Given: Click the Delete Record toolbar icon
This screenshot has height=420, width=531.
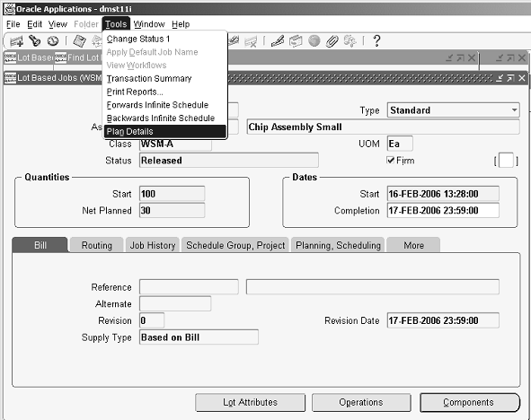Looking at the screenshot, I should coord(252,42).
